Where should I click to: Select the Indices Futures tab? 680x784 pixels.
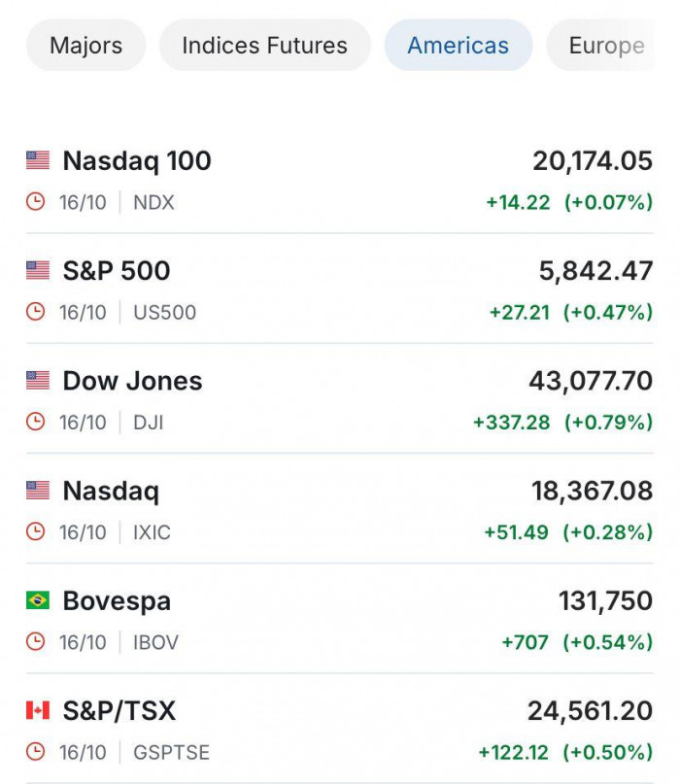(265, 46)
